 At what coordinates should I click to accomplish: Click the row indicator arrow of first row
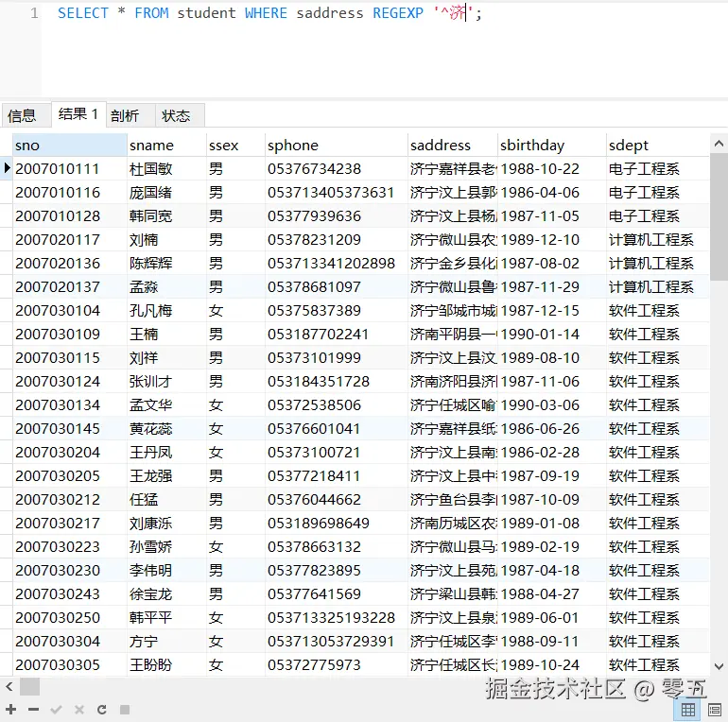[7, 168]
